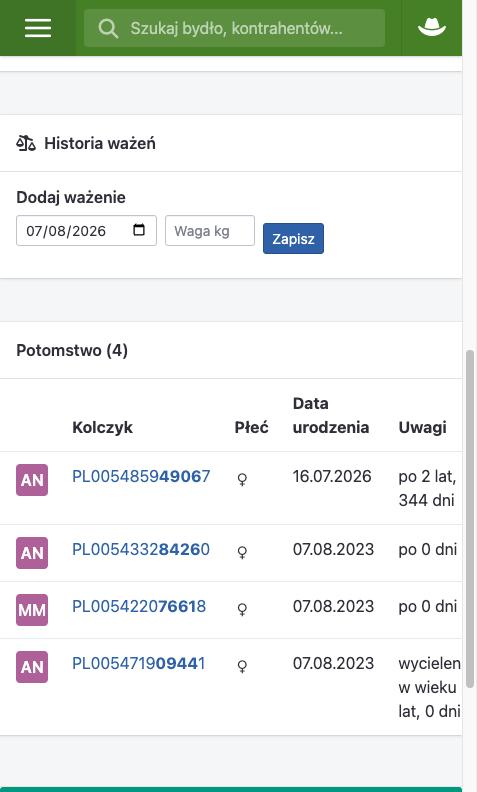Click female symbol in PL005422076618 row

coord(243,609)
